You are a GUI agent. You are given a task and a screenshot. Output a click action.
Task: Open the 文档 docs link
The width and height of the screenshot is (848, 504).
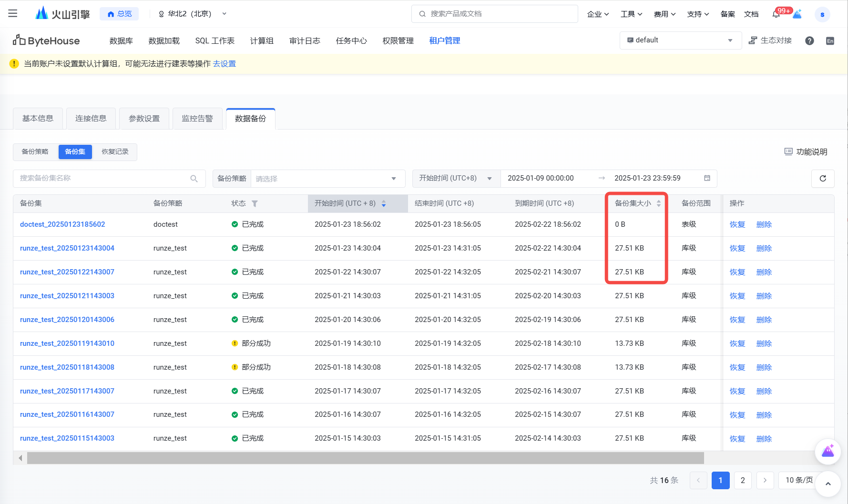[x=751, y=14]
